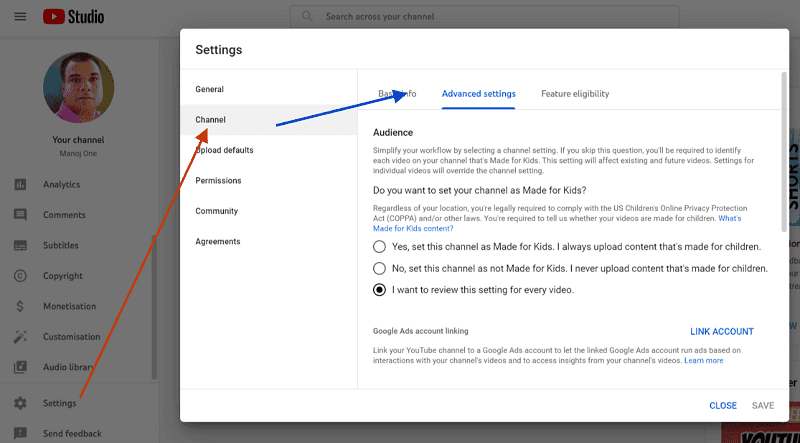Image resolution: width=800 pixels, height=443 pixels.
Task: Click the Subtitles icon in sidebar
Action: (x=20, y=246)
